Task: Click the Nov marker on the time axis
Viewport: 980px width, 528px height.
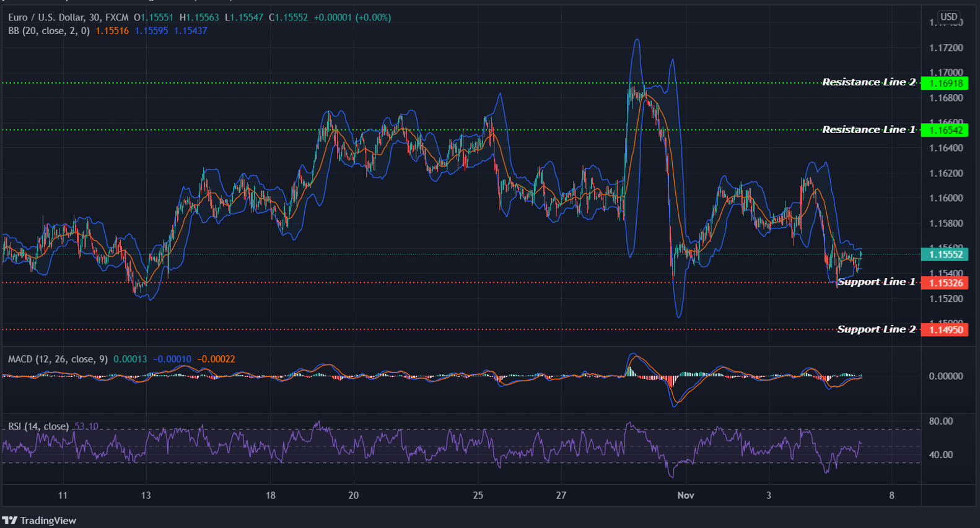Action: click(686, 495)
